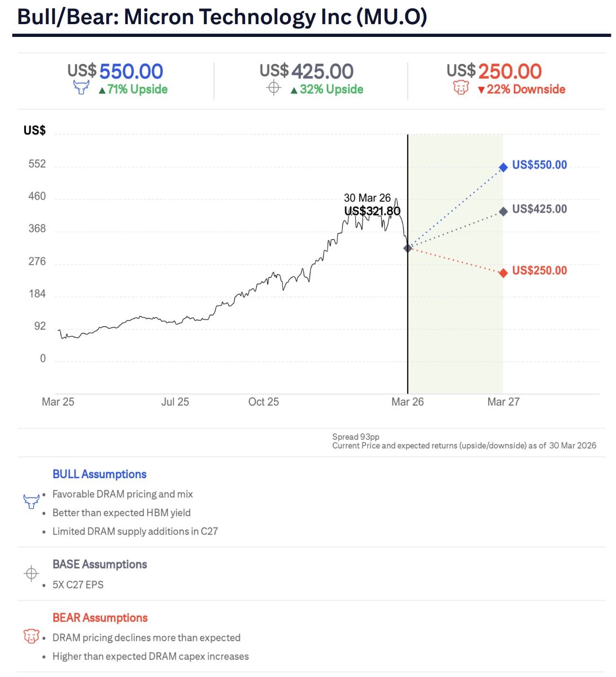Select the BASE Assumptions heading
Image resolution: width=616 pixels, height=677 pixels.
click(99, 564)
